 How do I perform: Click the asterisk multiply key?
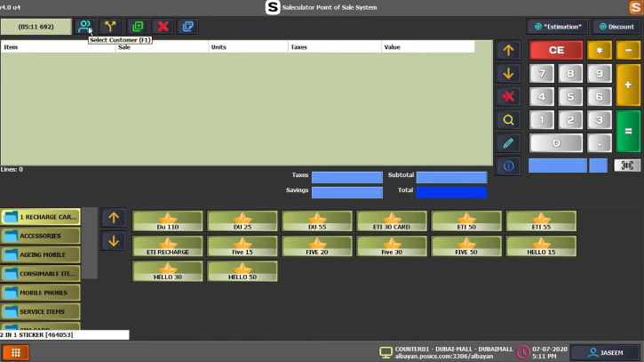point(600,50)
